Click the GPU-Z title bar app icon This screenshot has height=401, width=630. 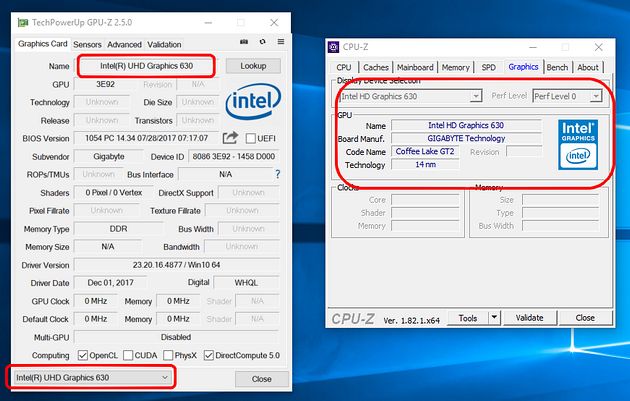[x=23, y=23]
